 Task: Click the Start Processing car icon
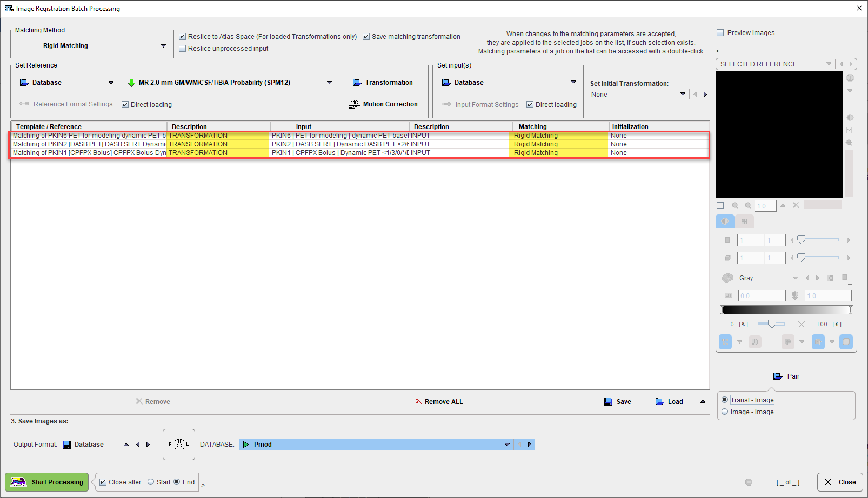(19, 482)
